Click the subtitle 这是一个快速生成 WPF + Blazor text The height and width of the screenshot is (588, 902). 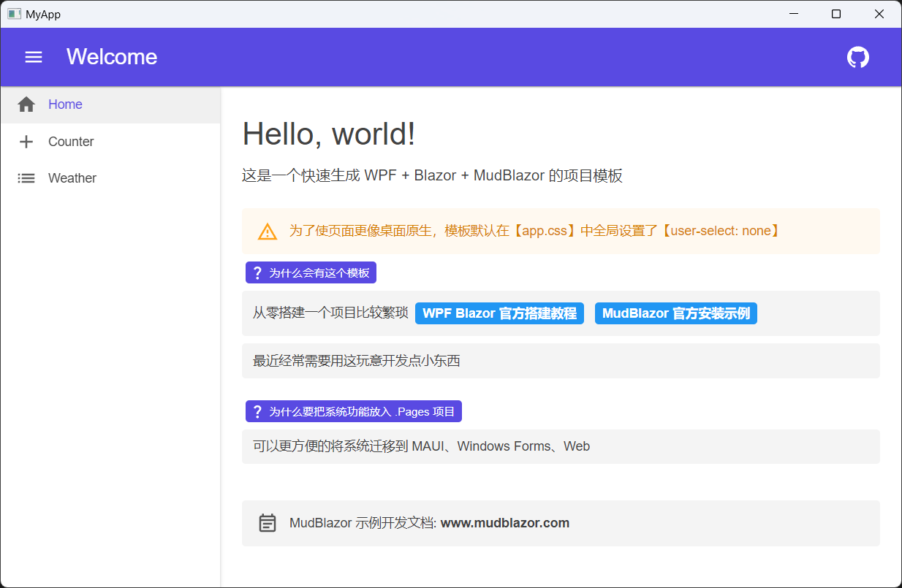[432, 176]
